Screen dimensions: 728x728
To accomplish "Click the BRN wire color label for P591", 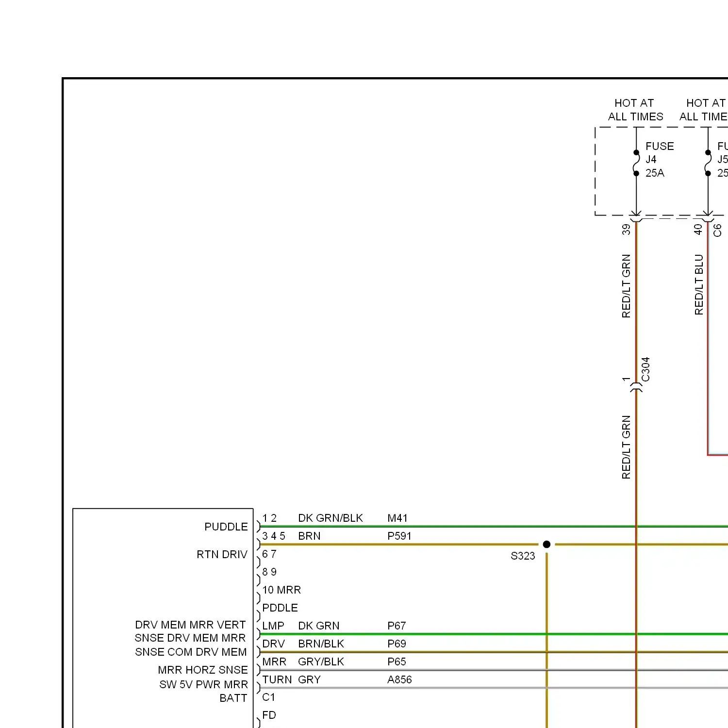I will (309, 536).
